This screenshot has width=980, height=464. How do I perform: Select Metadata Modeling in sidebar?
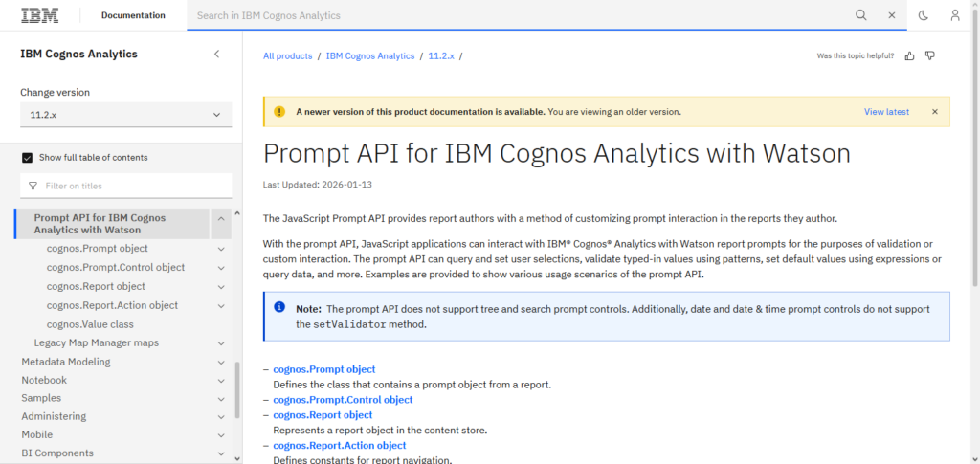point(66,362)
